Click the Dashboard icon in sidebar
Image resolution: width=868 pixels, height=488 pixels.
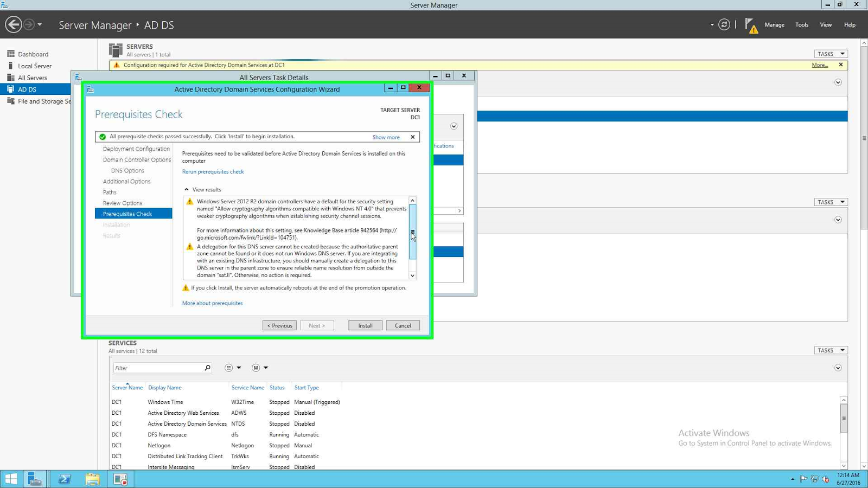[11, 54]
